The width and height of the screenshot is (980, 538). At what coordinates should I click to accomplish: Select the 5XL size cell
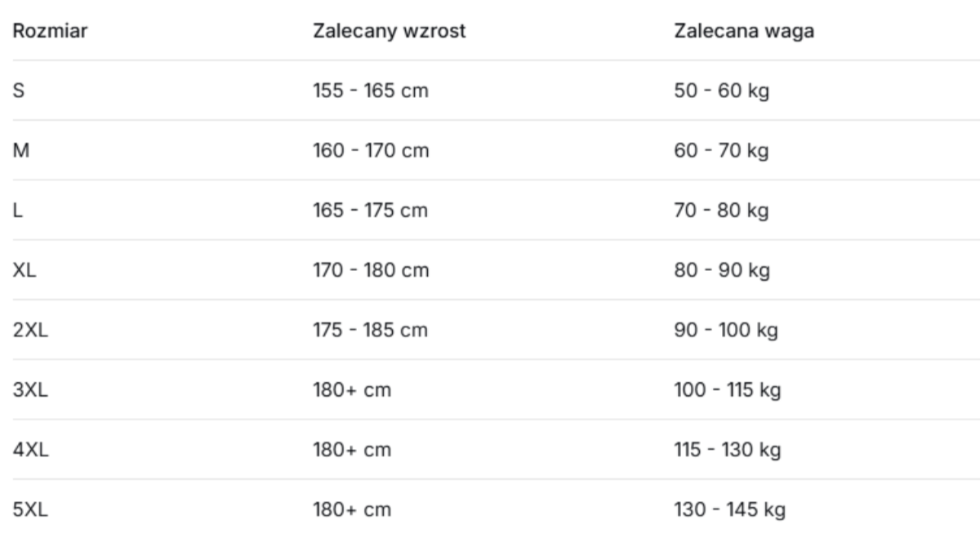tap(29, 510)
